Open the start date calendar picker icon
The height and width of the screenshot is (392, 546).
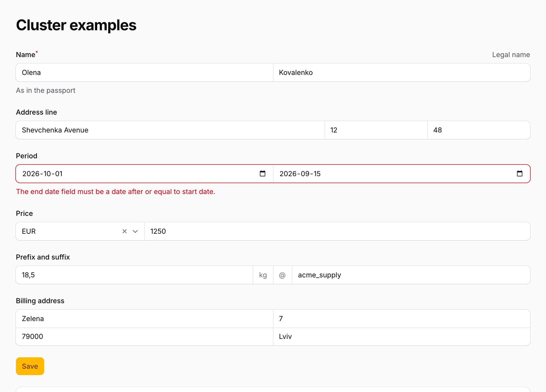[262, 174]
